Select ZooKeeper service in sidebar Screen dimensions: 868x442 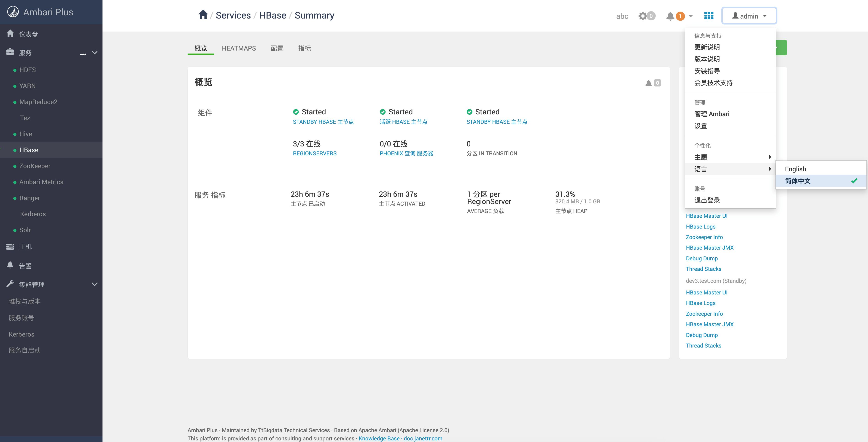tap(35, 166)
